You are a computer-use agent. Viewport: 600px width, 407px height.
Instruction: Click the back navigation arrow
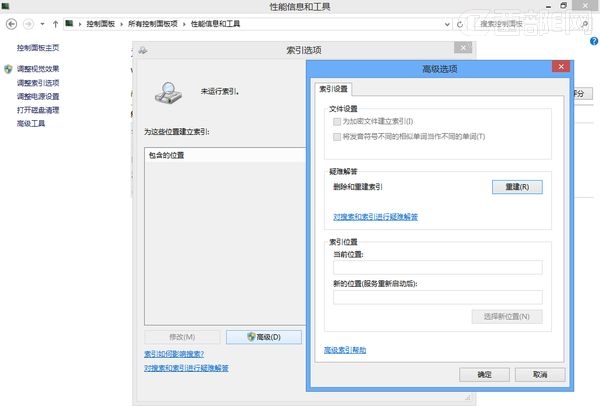pyautogui.click(x=12, y=21)
